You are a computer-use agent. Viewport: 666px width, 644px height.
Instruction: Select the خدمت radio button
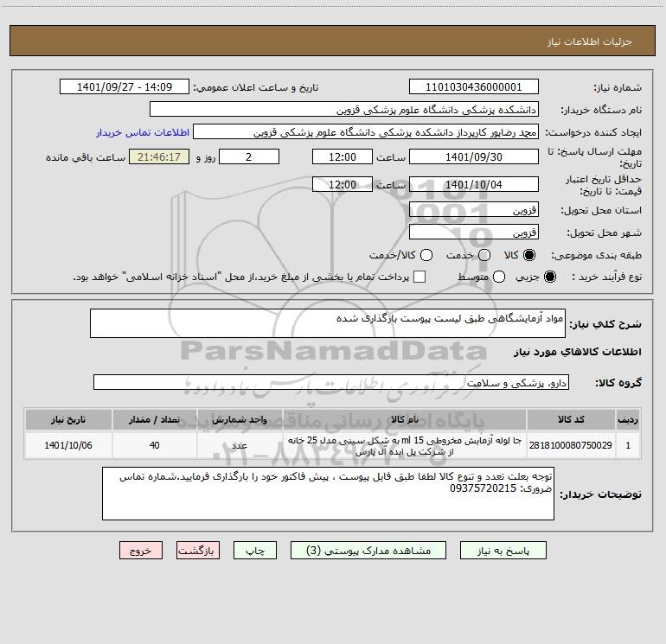484,255
